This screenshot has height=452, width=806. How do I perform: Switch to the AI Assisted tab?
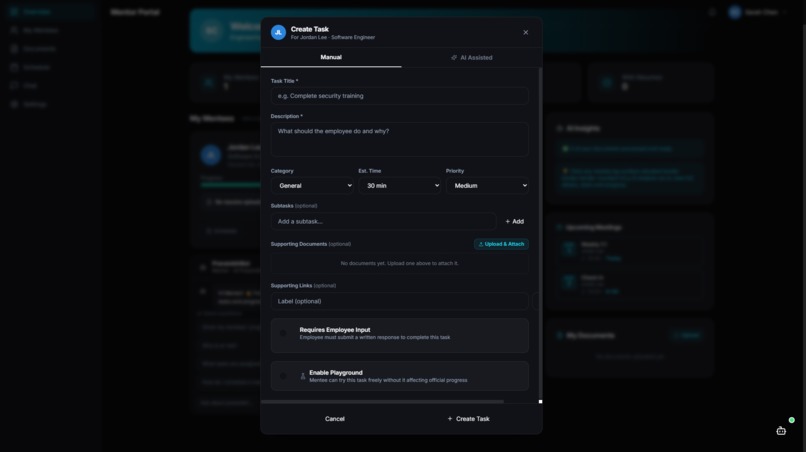pyautogui.click(x=471, y=58)
